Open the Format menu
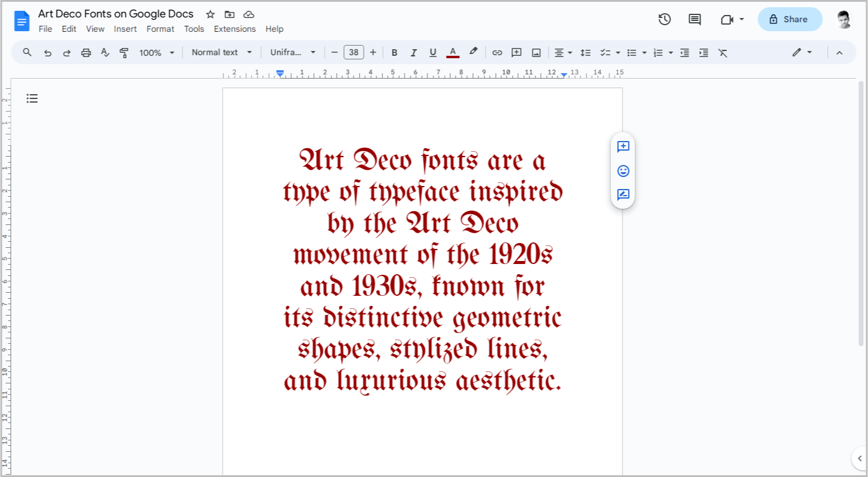This screenshot has width=868, height=477. coord(160,28)
